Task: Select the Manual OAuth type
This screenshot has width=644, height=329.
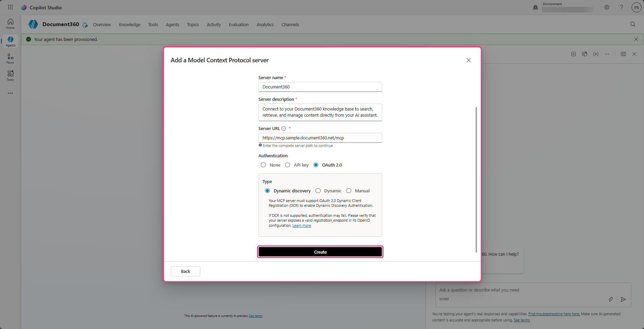Action: [349, 191]
